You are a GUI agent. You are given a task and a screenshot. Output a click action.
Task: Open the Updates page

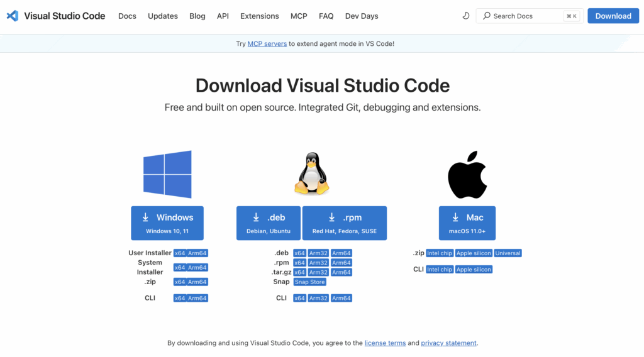[x=163, y=16]
